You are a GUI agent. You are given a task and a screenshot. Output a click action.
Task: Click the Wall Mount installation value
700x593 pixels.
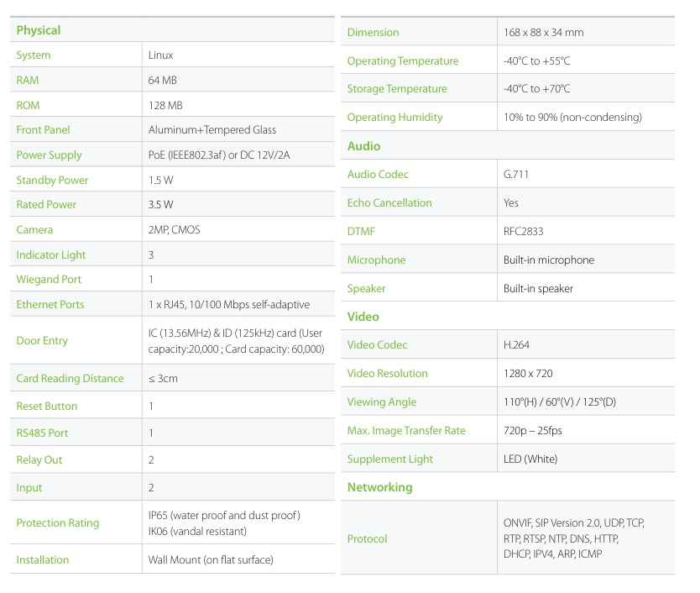pos(211,560)
